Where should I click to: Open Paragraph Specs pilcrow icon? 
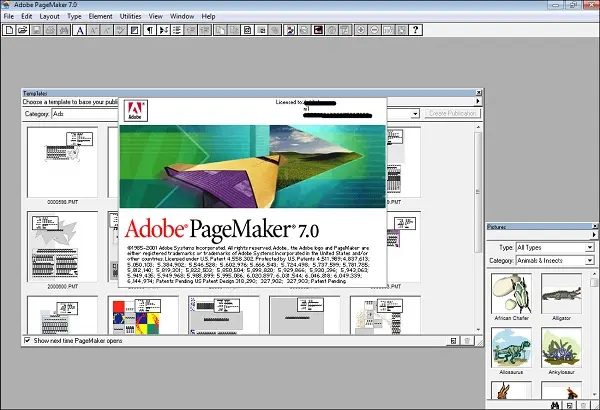pos(150,30)
